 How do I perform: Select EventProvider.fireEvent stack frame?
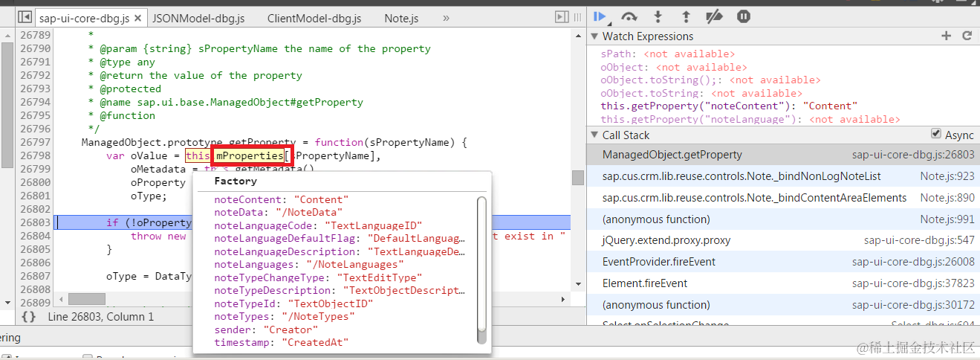pyautogui.click(x=783, y=262)
